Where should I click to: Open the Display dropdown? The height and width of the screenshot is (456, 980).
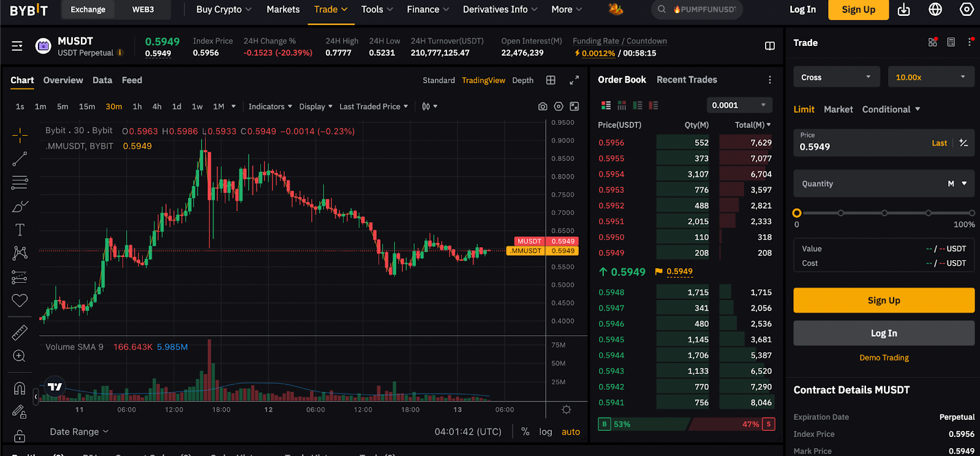(x=316, y=107)
